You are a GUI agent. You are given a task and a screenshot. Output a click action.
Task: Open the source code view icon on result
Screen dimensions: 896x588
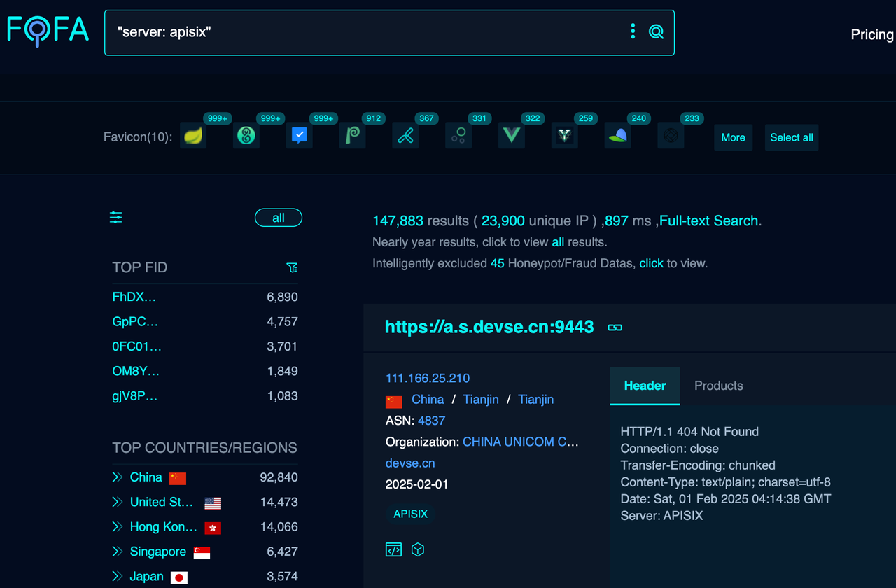coord(393,549)
